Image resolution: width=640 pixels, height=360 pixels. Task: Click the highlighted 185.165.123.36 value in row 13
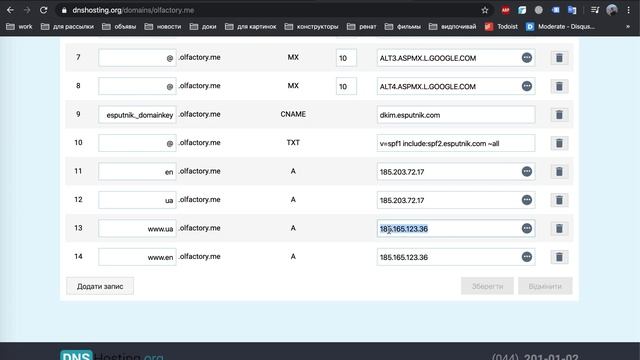point(404,229)
